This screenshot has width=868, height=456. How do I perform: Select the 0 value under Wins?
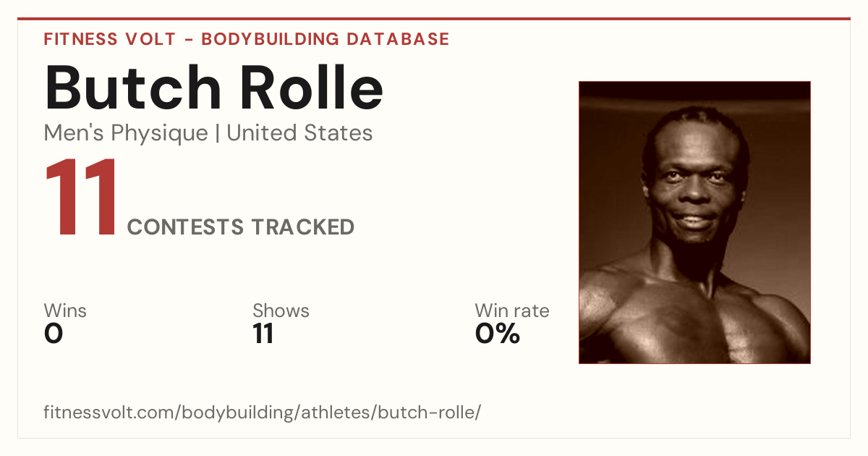54,334
